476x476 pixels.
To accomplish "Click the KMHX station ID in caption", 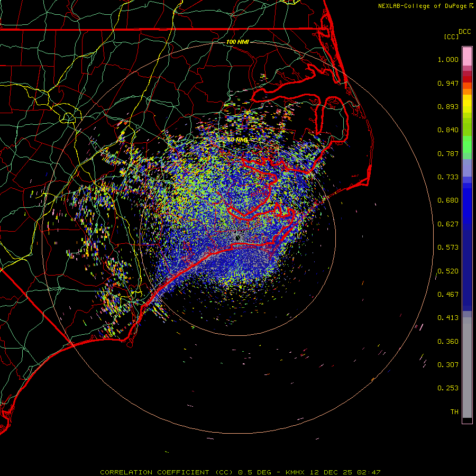I will [x=295, y=472].
